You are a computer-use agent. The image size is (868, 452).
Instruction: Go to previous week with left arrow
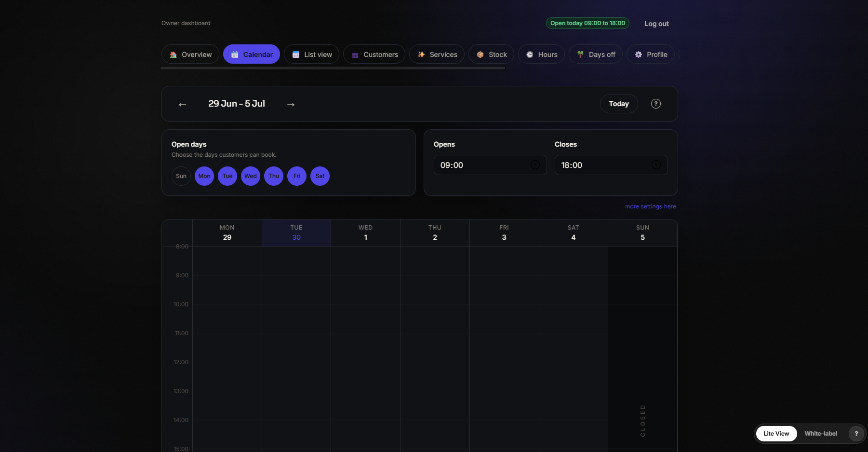tap(182, 104)
